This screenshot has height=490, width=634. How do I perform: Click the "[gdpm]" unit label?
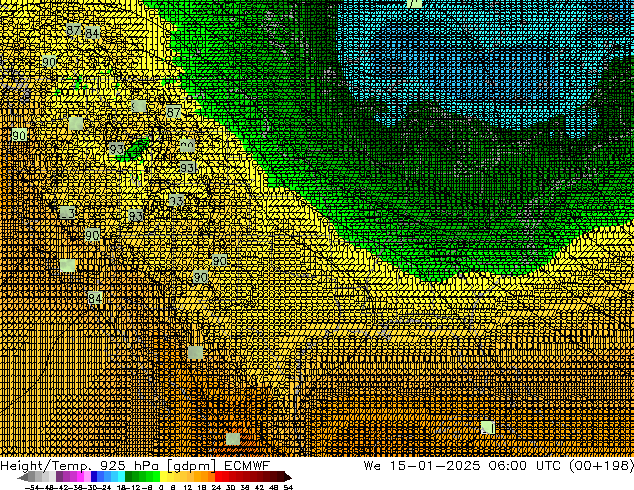191,466
